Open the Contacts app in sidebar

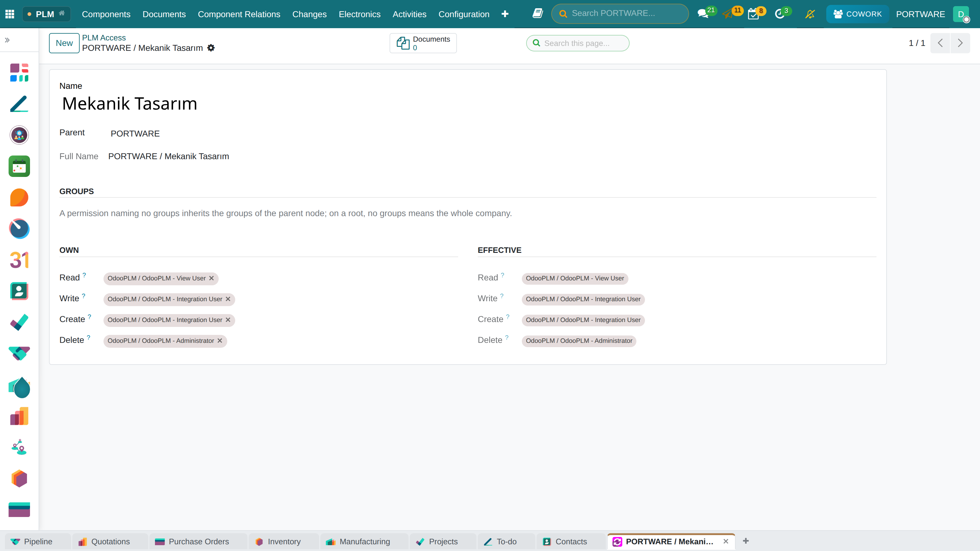[19, 291]
